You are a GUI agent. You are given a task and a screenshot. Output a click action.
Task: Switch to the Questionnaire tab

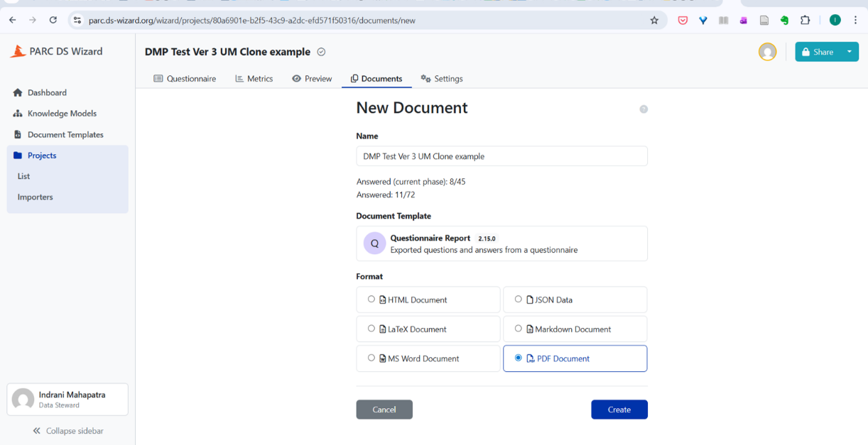pyautogui.click(x=185, y=79)
